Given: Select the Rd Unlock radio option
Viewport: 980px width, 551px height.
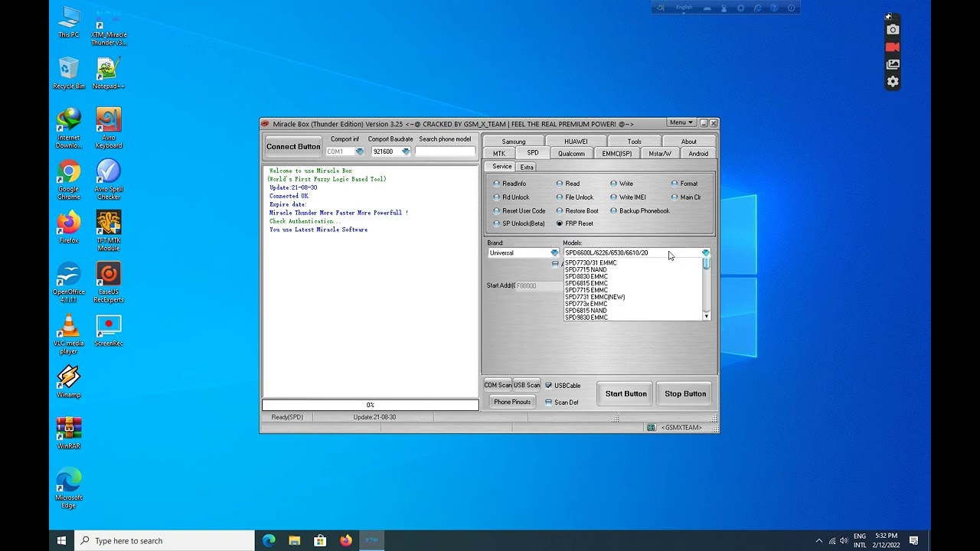Looking at the screenshot, I should (511, 197).
